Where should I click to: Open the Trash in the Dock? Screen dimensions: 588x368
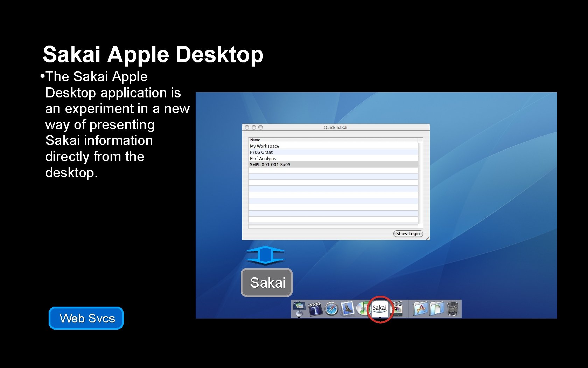pyautogui.click(x=453, y=309)
